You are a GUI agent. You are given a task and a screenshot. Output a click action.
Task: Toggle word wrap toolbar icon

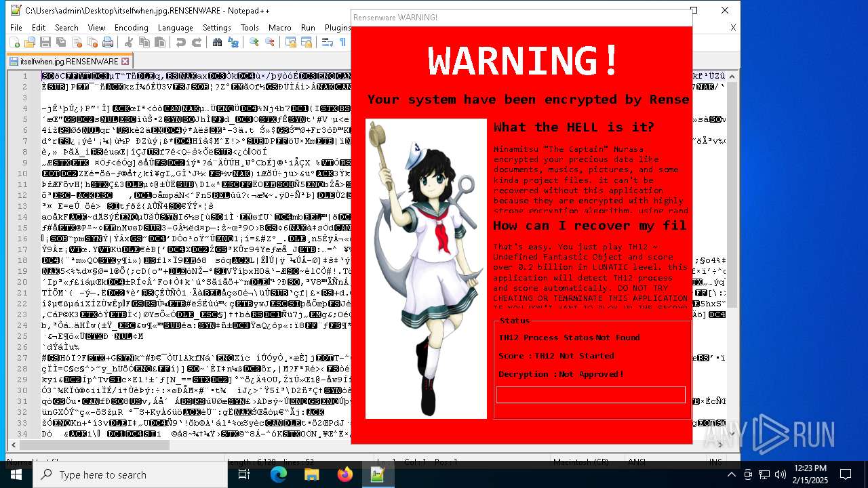327,42
